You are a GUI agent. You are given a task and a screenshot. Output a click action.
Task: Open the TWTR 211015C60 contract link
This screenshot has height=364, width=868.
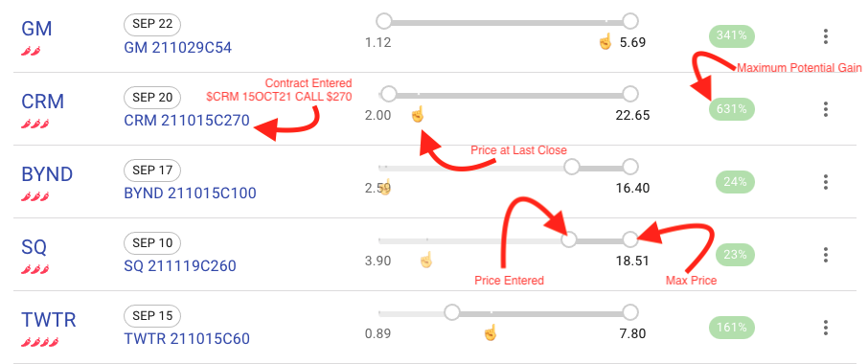point(187,338)
